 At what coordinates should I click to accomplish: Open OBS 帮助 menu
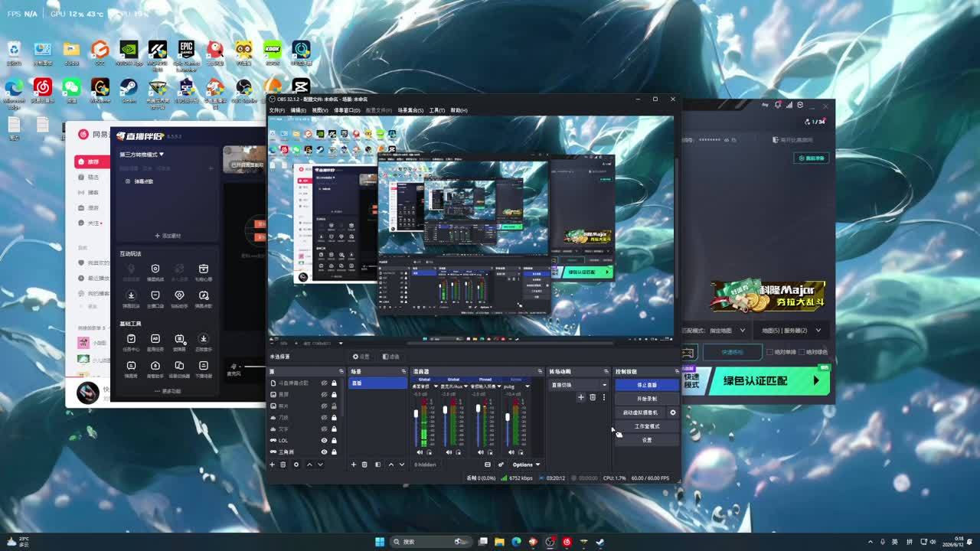coord(459,110)
